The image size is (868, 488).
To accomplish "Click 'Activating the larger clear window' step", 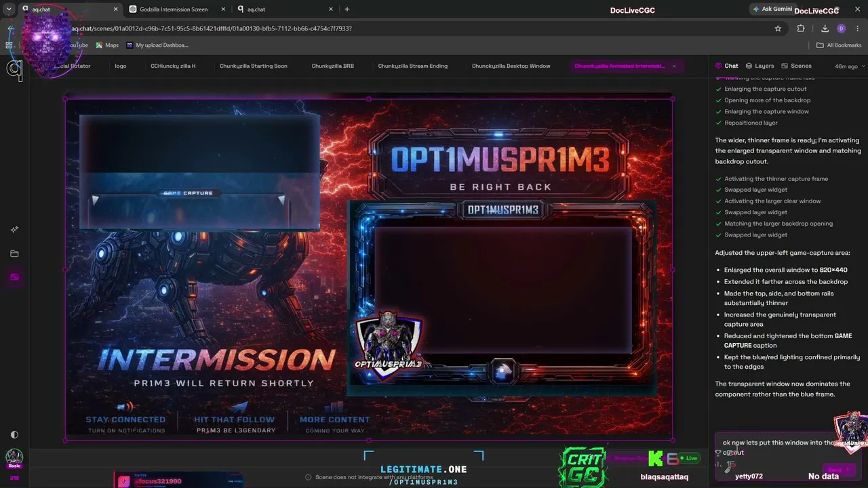I will pos(772,201).
